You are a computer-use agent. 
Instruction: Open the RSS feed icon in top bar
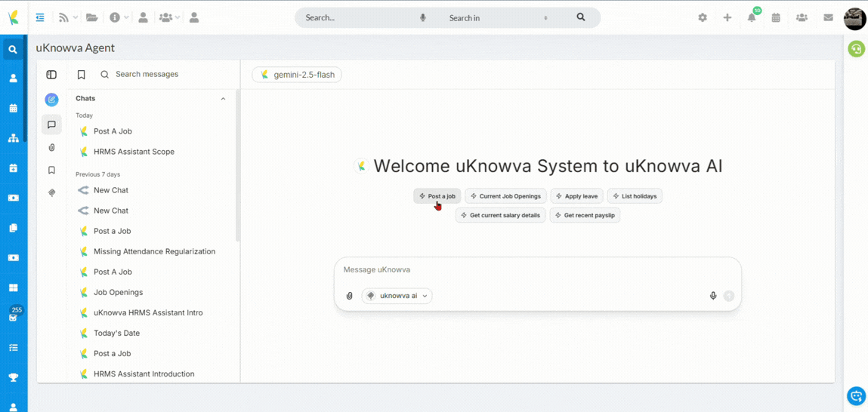point(63,17)
